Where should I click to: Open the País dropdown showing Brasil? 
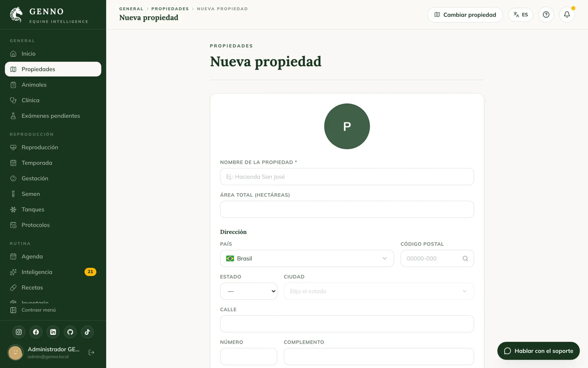[307, 258]
